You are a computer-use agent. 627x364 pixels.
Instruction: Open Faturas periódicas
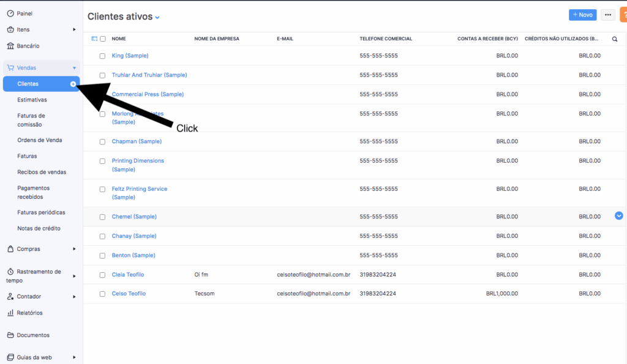click(41, 212)
